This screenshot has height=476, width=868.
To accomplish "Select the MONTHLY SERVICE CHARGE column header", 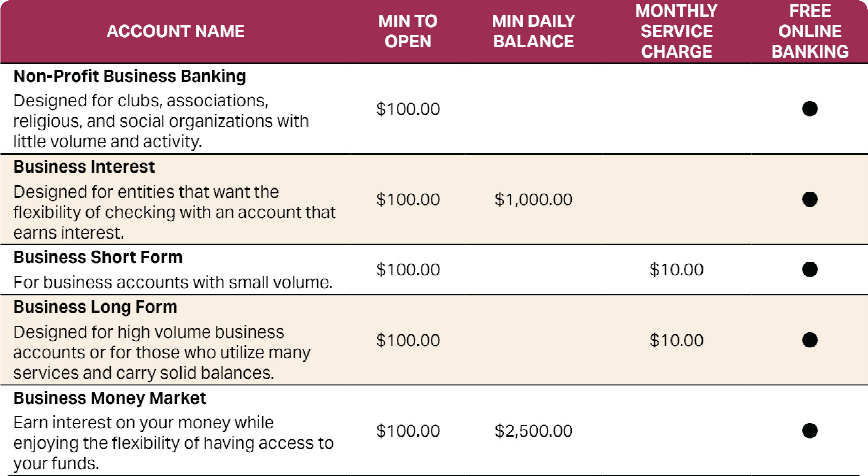I will click(x=677, y=31).
